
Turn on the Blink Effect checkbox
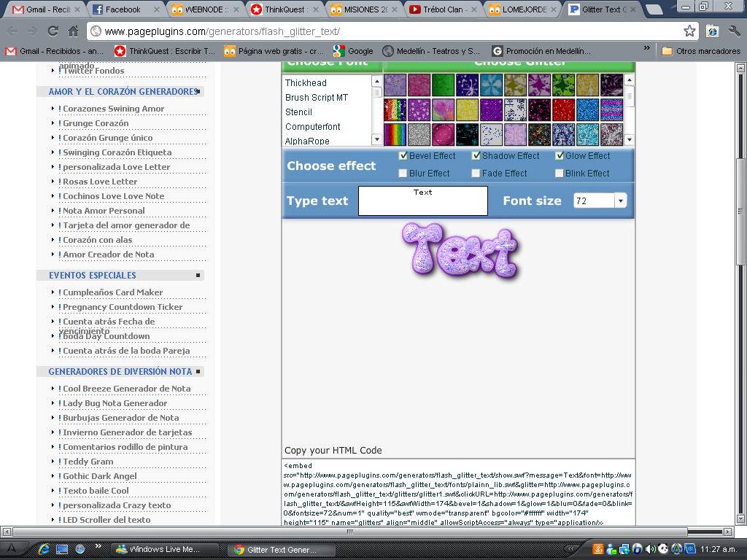tap(560, 174)
